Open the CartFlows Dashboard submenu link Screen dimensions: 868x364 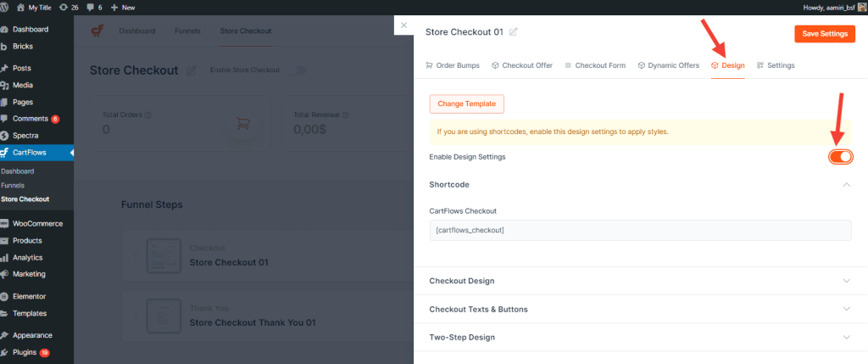coord(18,171)
